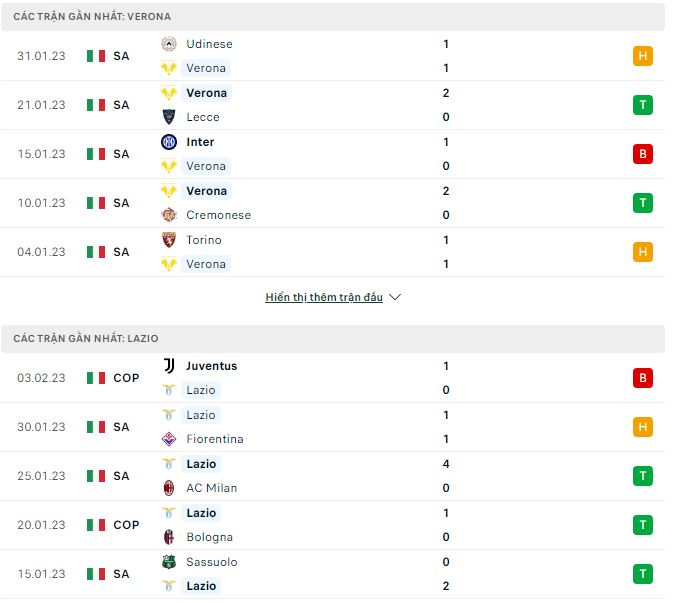Click the Cremonese club crest icon

(169, 215)
